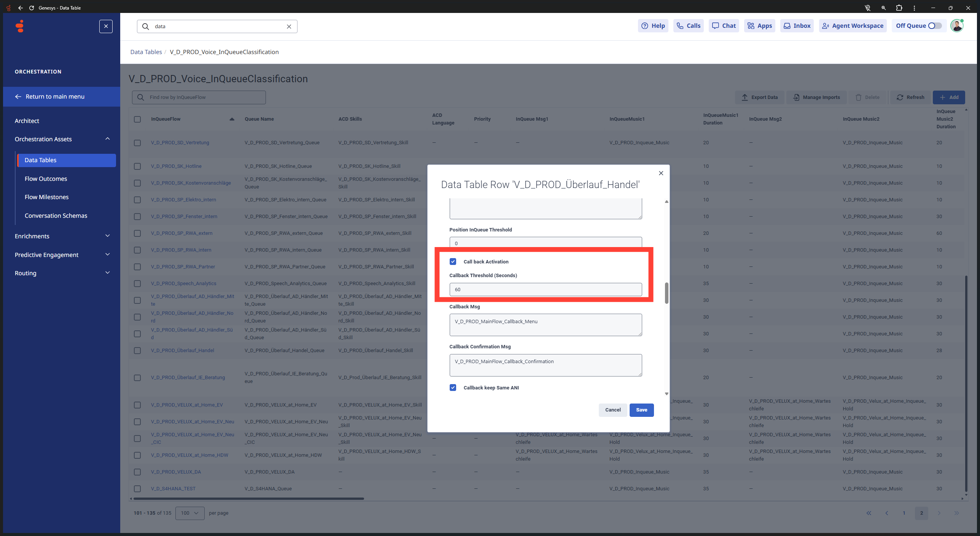
Task: Uncheck Callback keep Same ANI checkbox
Action: (453, 388)
